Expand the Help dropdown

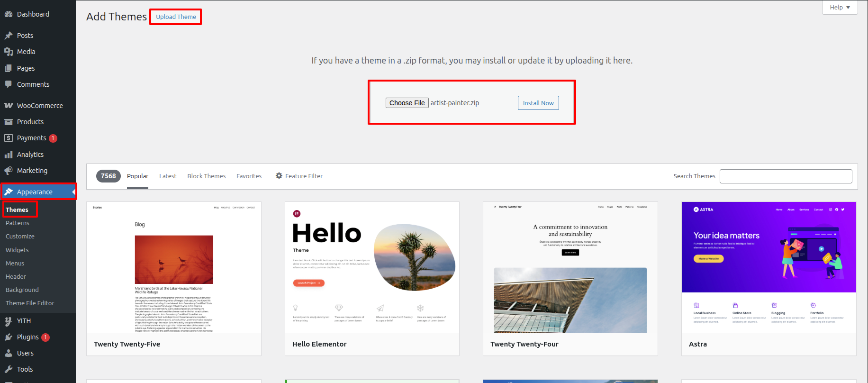[840, 8]
